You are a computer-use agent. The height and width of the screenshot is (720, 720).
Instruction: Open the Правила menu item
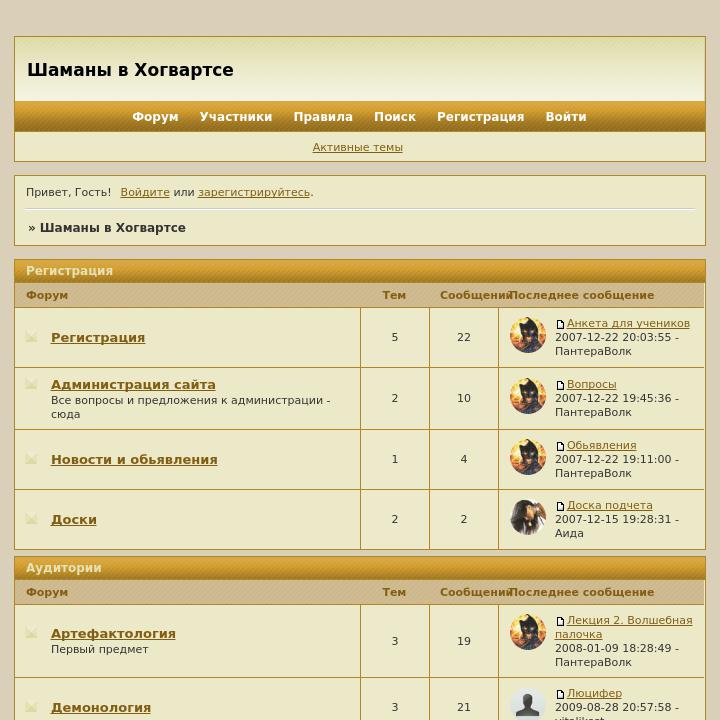323,117
